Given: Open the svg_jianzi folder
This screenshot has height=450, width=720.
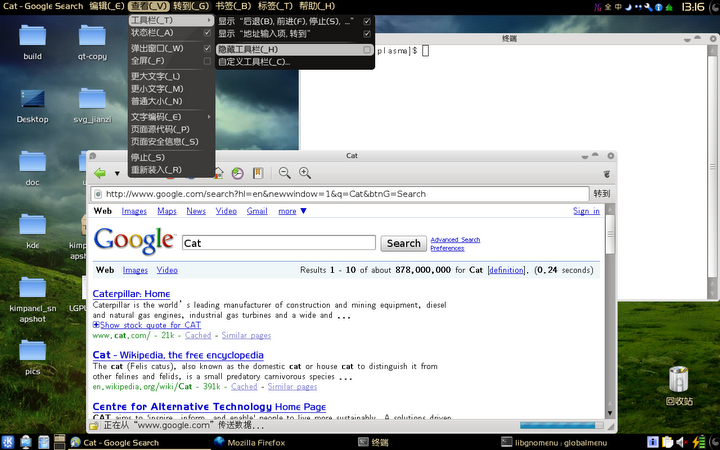Looking at the screenshot, I should tap(92, 106).
